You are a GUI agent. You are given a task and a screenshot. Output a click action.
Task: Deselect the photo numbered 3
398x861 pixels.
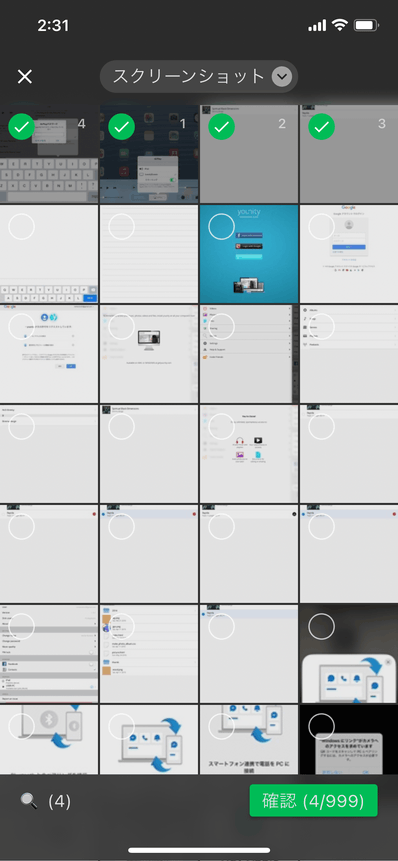(321, 127)
